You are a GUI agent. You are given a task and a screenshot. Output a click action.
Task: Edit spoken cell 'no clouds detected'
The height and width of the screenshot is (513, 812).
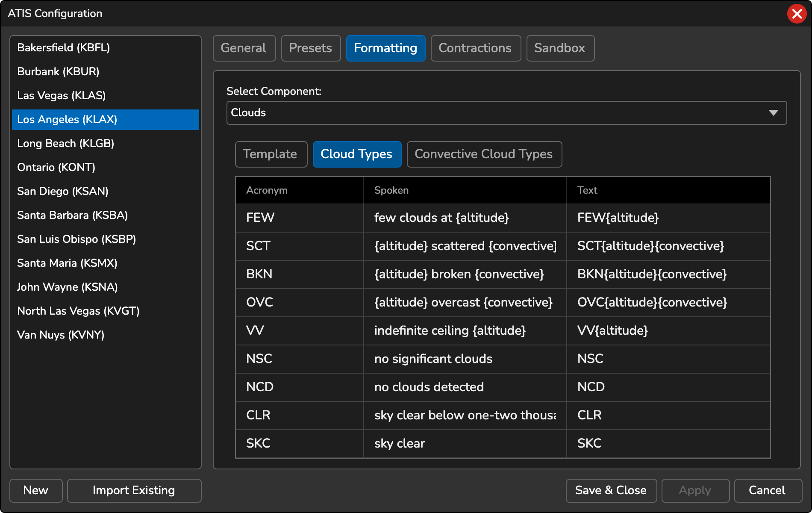(x=465, y=387)
